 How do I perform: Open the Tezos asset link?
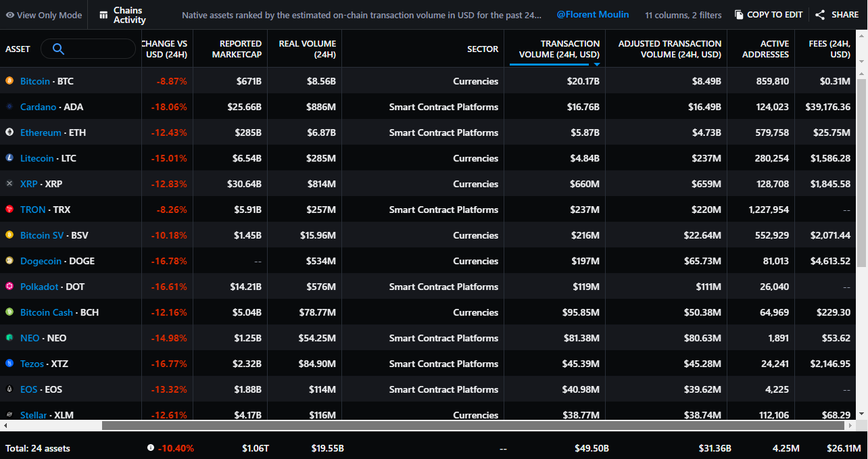[x=32, y=364]
